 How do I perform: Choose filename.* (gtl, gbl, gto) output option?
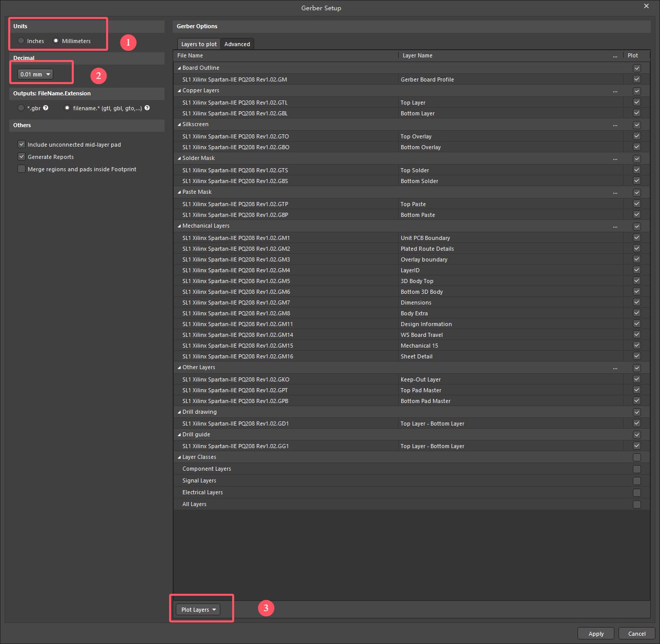pos(67,108)
